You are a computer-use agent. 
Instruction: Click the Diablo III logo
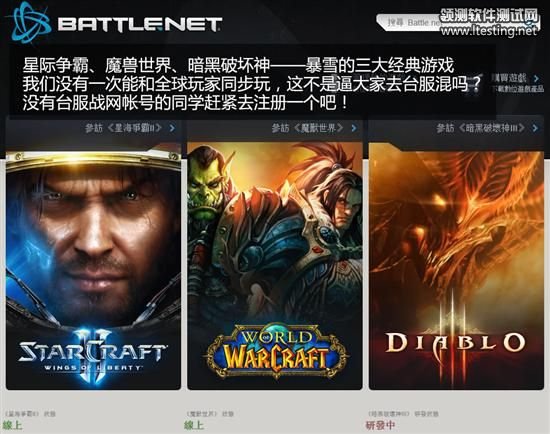pyautogui.click(x=455, y=342)
